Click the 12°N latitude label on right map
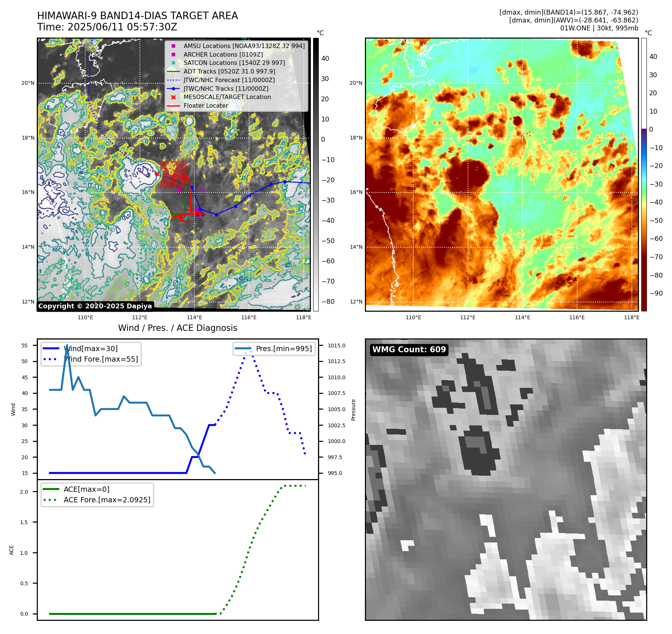The width and height of the screenshot is (672, 634). click(x=356, y=302)
